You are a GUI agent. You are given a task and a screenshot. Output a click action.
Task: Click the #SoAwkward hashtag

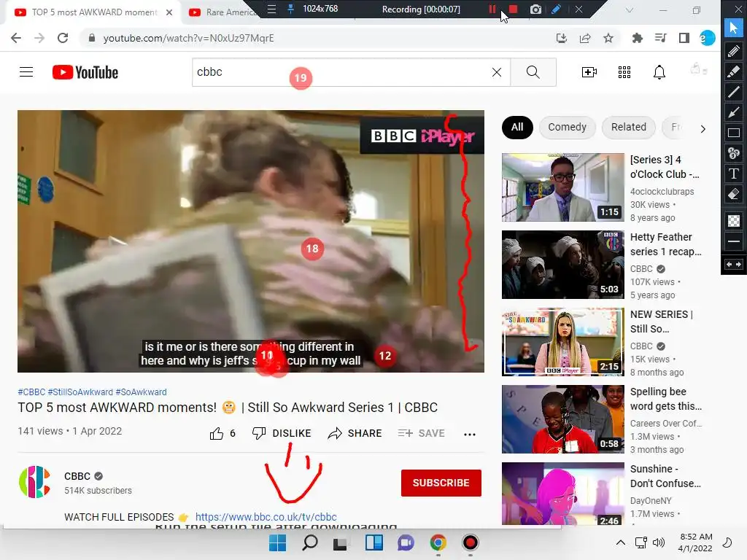coord(141,392)
